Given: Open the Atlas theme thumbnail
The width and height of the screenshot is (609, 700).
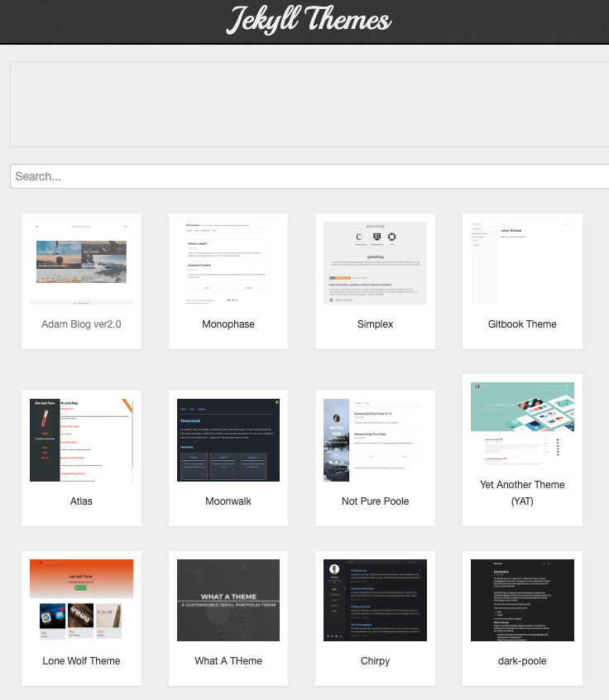Looking at the screenshot, I should click(81, 440).
